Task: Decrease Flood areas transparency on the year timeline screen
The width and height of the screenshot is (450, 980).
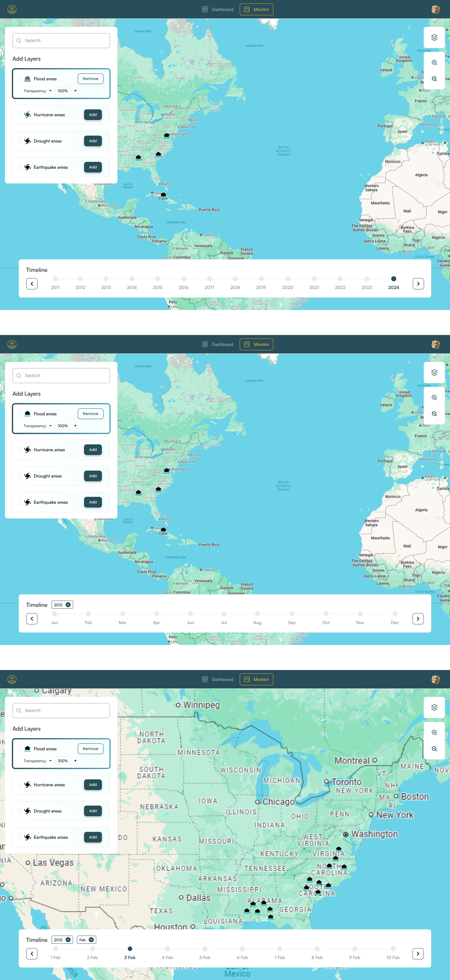Action: pyautogui.click(x=50, y=91)
